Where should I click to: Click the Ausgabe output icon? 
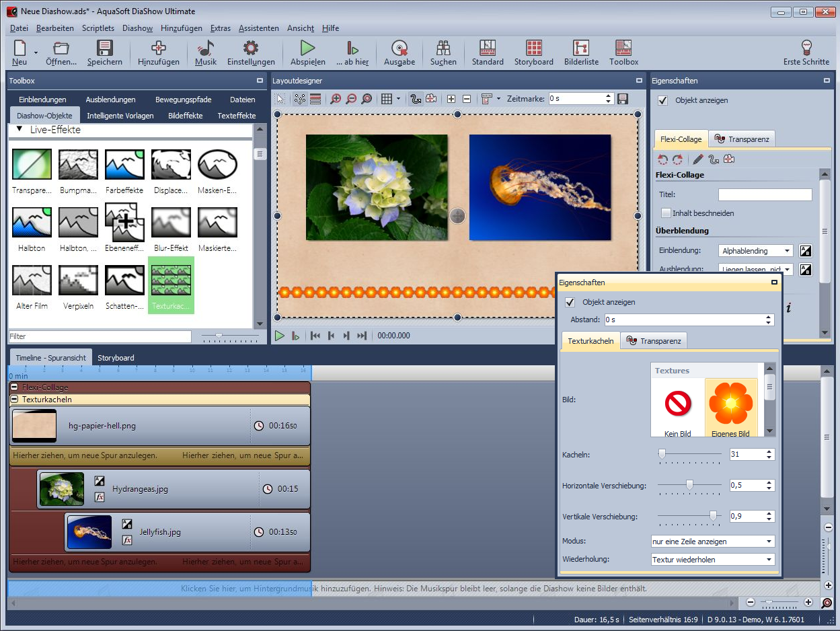(x=399, y=48)
